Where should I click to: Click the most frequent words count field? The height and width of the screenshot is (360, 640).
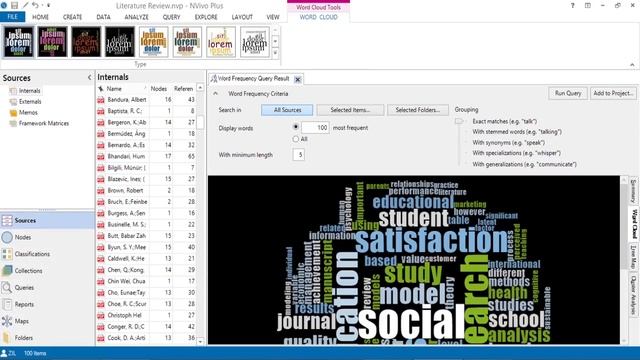[x=315, y=127]
